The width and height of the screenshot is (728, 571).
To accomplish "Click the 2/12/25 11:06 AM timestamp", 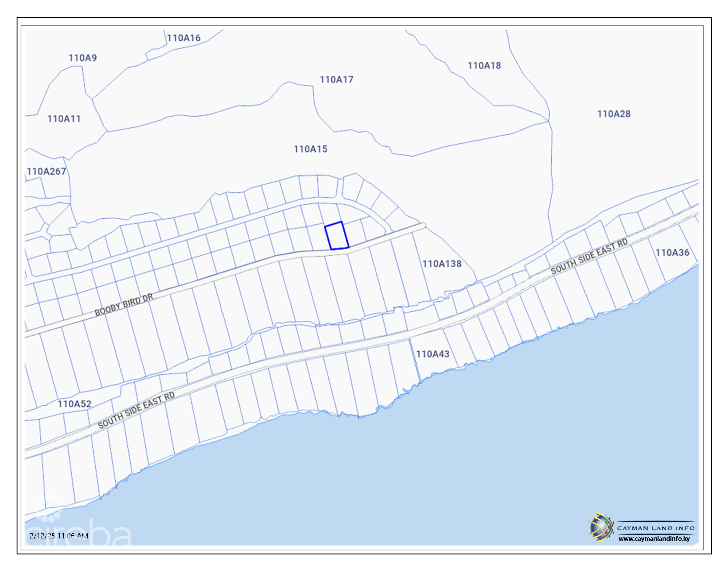I will tap(59, 536).
